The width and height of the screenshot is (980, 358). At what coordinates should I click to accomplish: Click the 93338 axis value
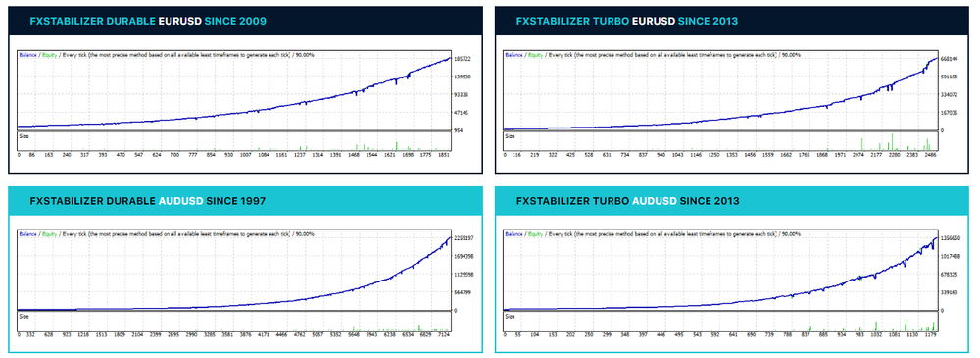click(462, 94)
